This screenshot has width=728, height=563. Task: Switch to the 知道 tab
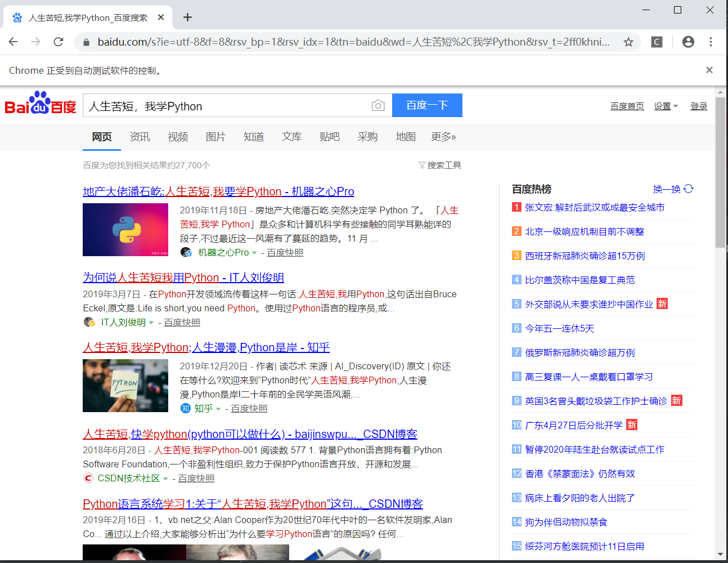(254, 137)
